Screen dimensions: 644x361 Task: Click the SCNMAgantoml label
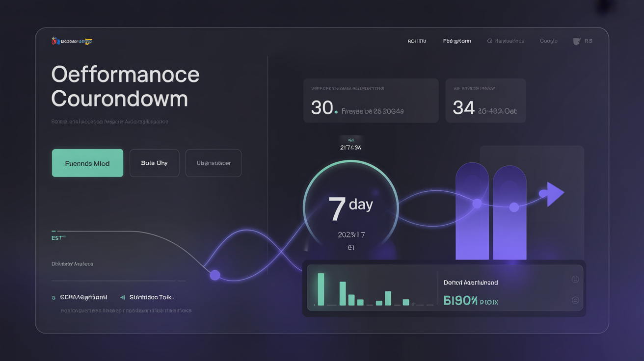coord(83,297)
